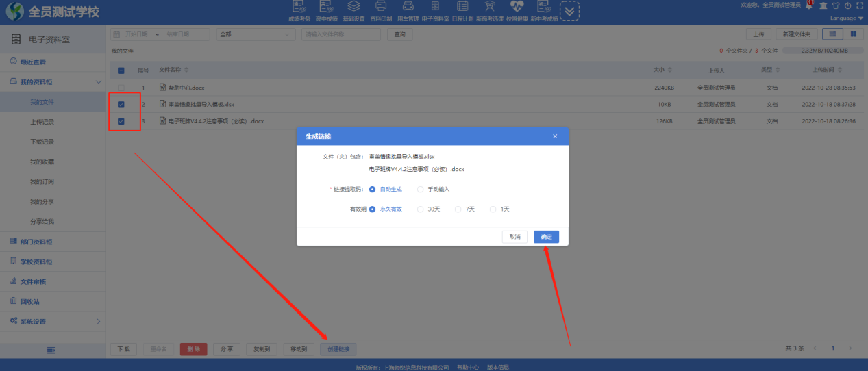Click 确定 in the dialog
868x371 pixels.
(x=546, y=237)
